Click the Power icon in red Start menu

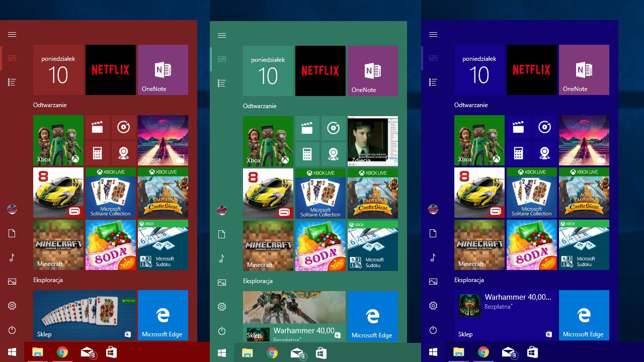click(x=12, y=330)
